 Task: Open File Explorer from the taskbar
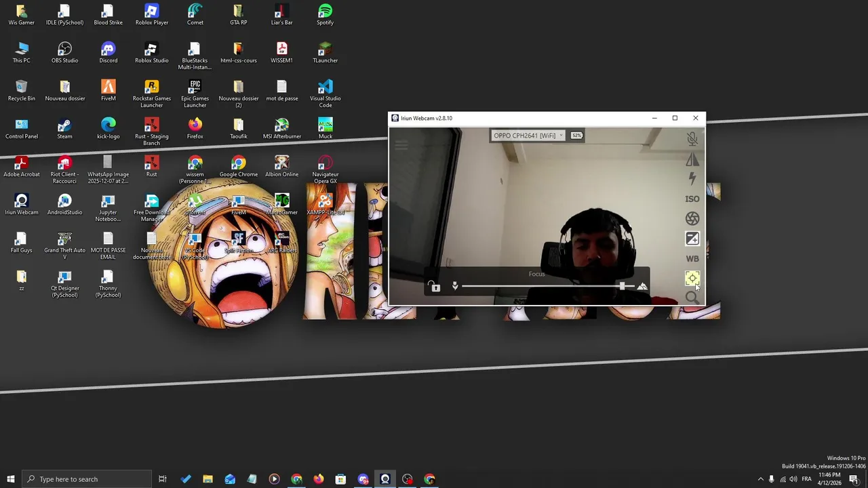click(208, 479)
